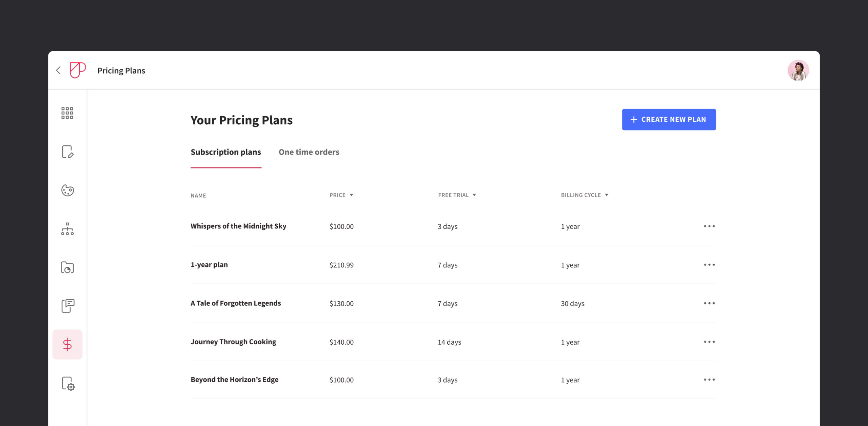The height and width of the screenshot is (426, 868).
Task: Open the comments document sidebar icon
Action: click(67, 306)
